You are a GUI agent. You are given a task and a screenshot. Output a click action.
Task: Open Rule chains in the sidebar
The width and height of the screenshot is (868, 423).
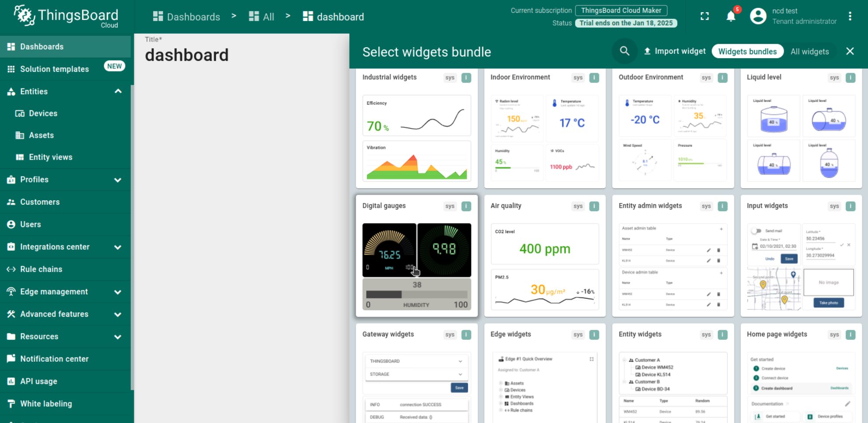point(41,269)
